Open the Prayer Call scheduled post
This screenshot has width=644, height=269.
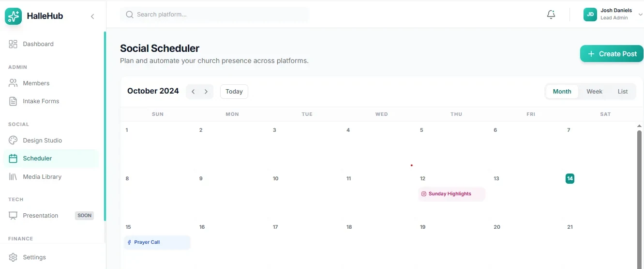click(157, 242)
